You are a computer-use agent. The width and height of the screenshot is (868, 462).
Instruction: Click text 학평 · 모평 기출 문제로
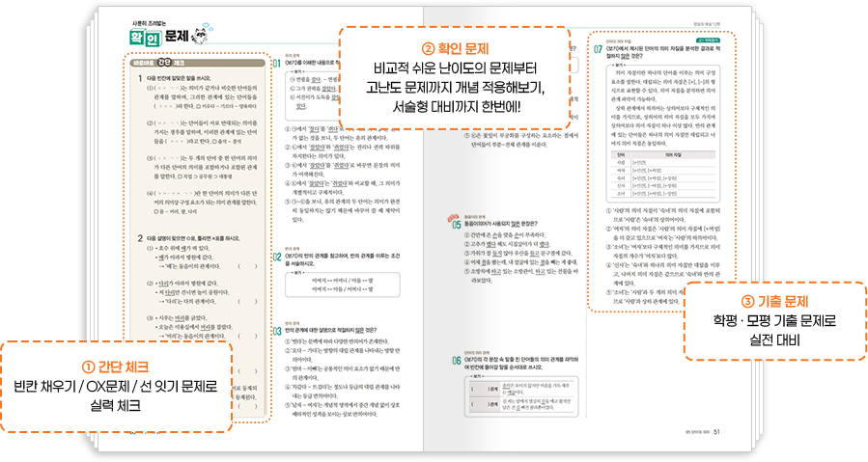774,321
